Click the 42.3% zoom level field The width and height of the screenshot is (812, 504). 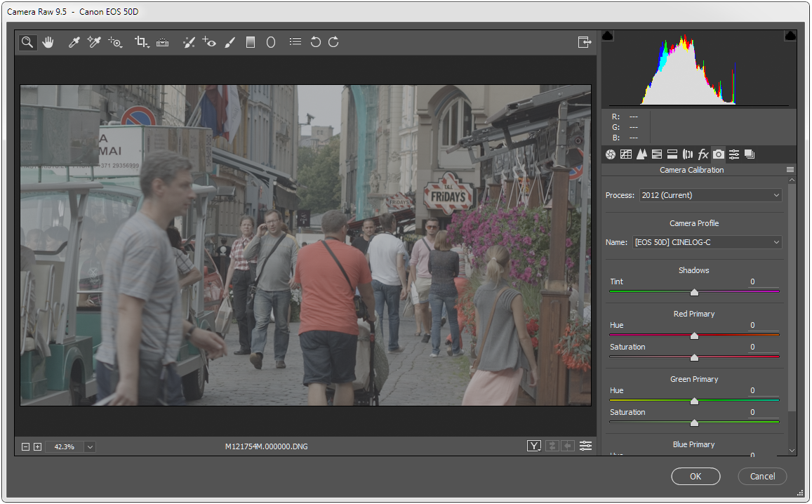pyautogui.click(x=64, y=446)
